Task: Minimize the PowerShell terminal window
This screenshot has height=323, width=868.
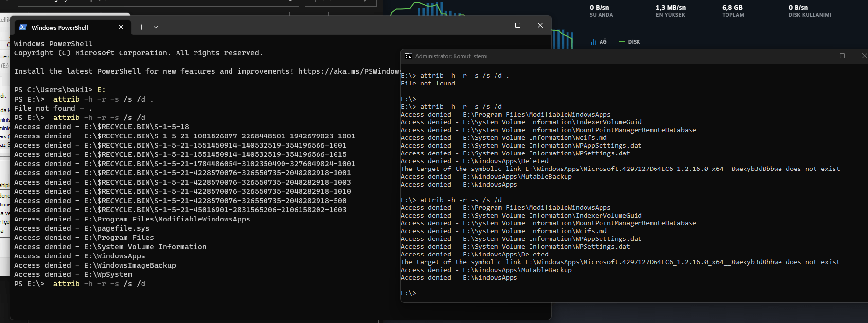Action: (496, 25)
